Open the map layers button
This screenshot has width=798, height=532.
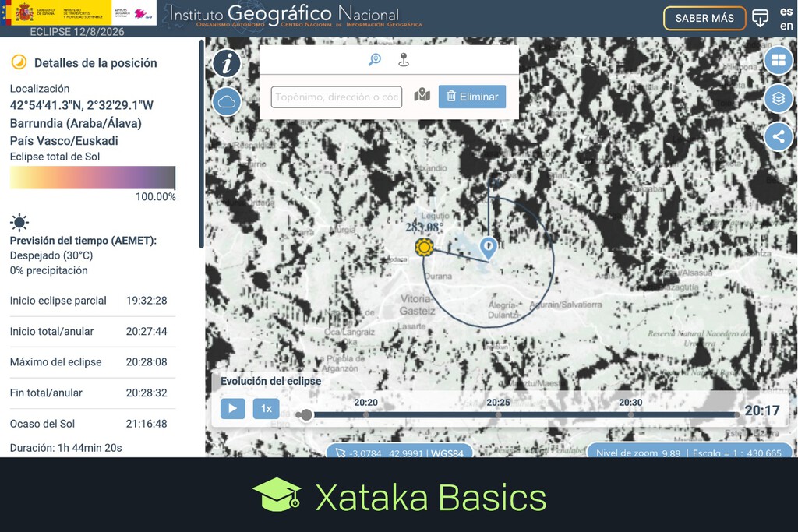(x=779, y=98)
